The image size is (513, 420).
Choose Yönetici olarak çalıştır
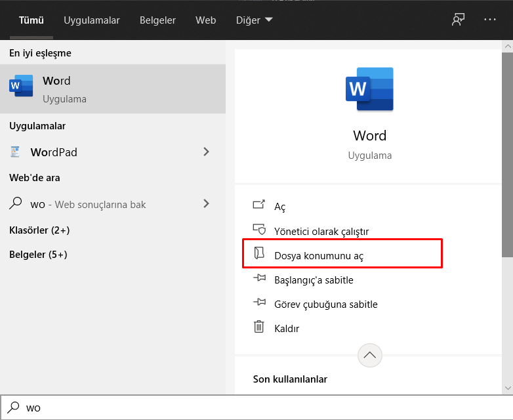pos(321,232)
